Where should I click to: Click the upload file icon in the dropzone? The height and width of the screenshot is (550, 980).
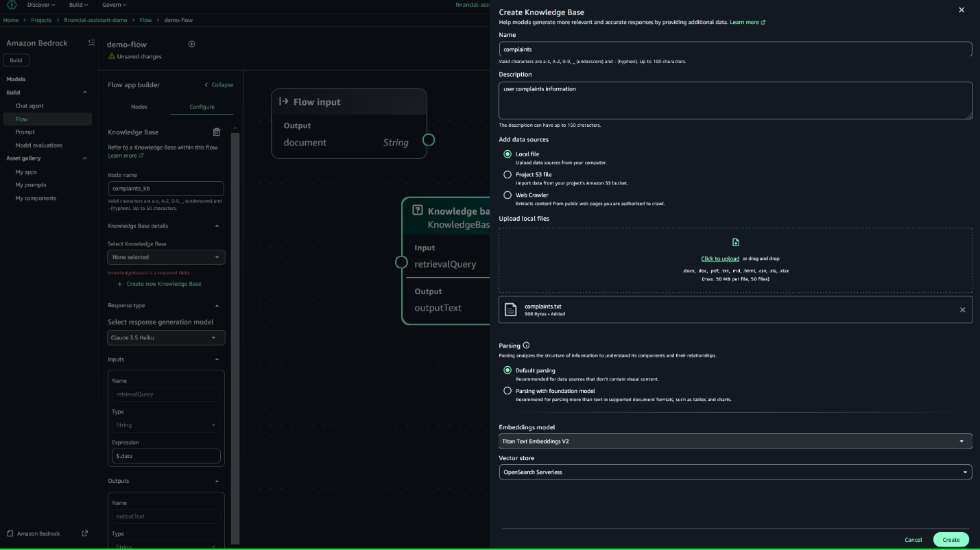[x=735, y=242]
